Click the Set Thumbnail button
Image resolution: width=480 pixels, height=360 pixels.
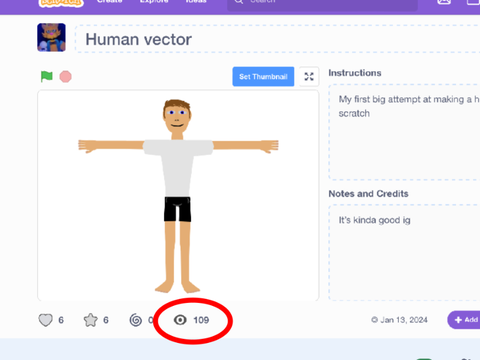tap(263, 77)
